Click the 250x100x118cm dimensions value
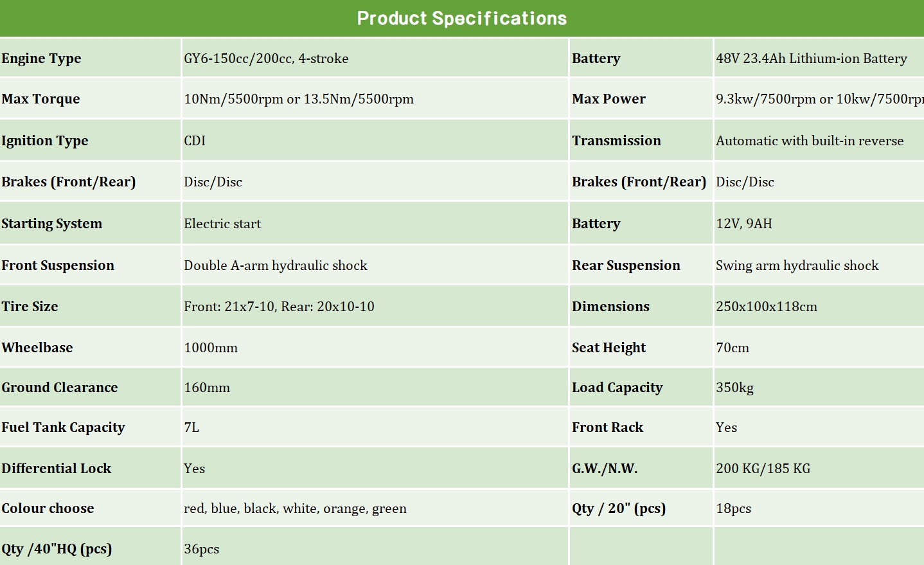This screenshot has height=565, width=924. (x=766, y=307)
